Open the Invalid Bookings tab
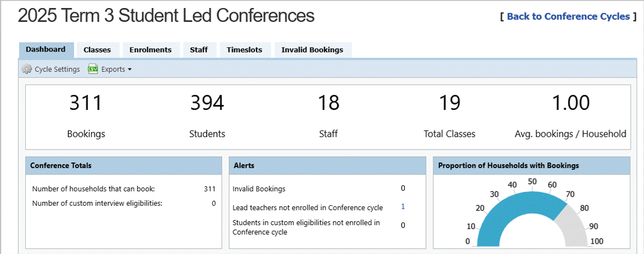Screen dimensions: 644x254 pyautogui.click(x=312, y=50)
